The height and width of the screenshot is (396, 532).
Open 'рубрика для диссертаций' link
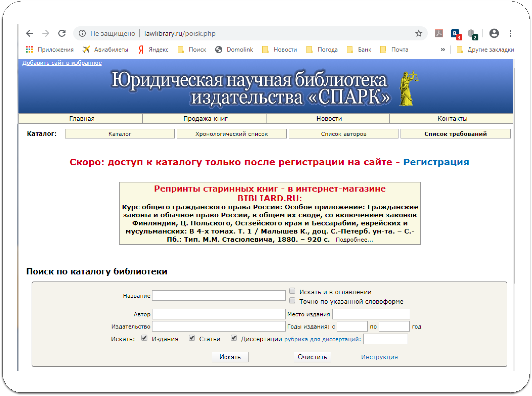323,339
